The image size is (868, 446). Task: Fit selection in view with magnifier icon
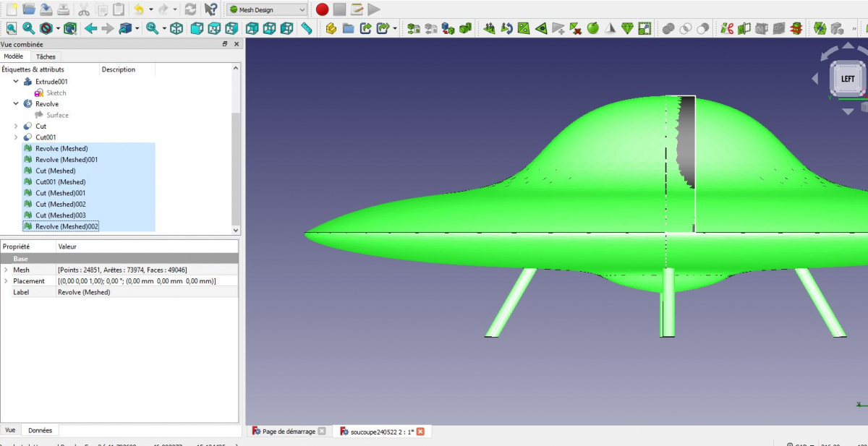coord(29,28)
